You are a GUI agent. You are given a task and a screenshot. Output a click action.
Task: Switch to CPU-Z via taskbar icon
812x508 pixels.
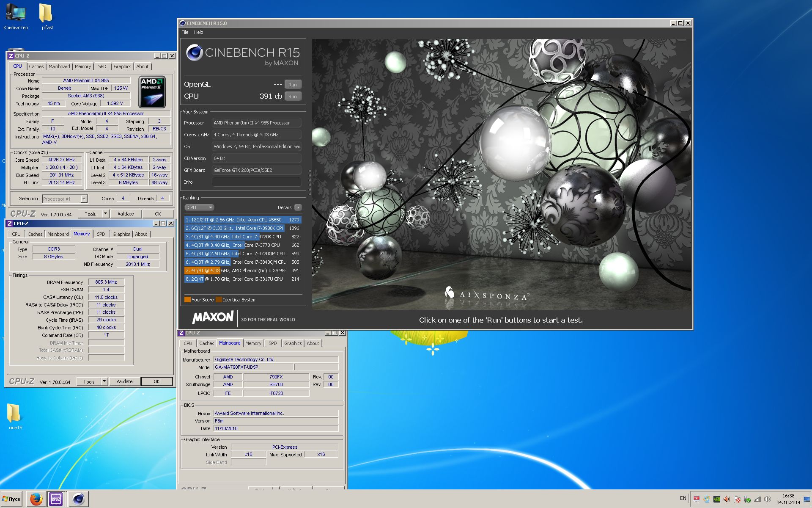click(x=56, y=499)
